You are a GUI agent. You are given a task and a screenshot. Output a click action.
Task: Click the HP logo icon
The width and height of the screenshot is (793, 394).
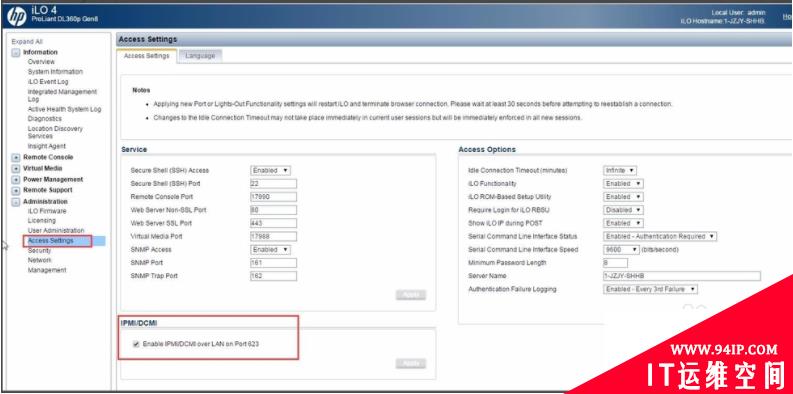click(17, 17)
